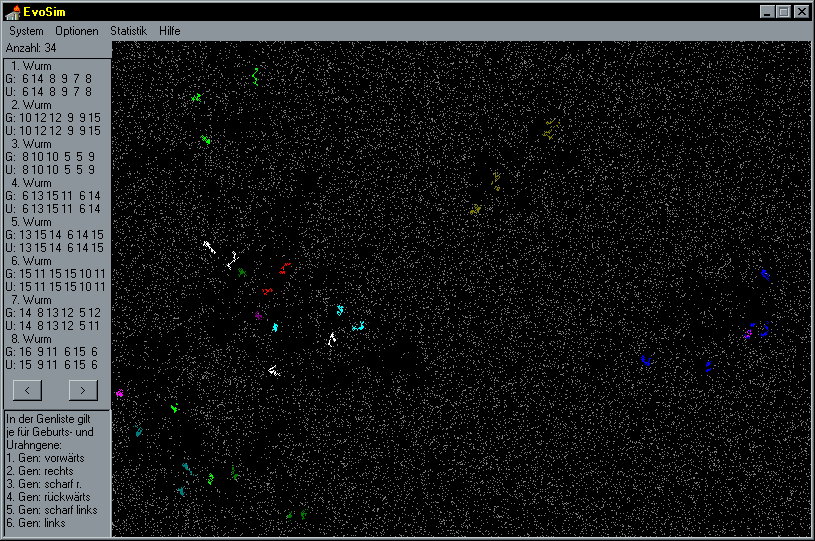This screenshot has width=815, height=541.
Task: Open the System menu
Action: pos(26,31)
